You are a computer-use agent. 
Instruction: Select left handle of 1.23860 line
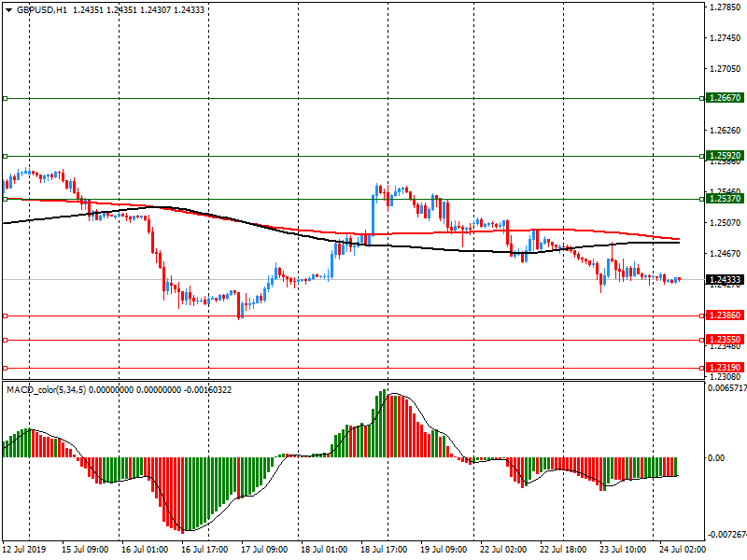(x=6, y=315)
